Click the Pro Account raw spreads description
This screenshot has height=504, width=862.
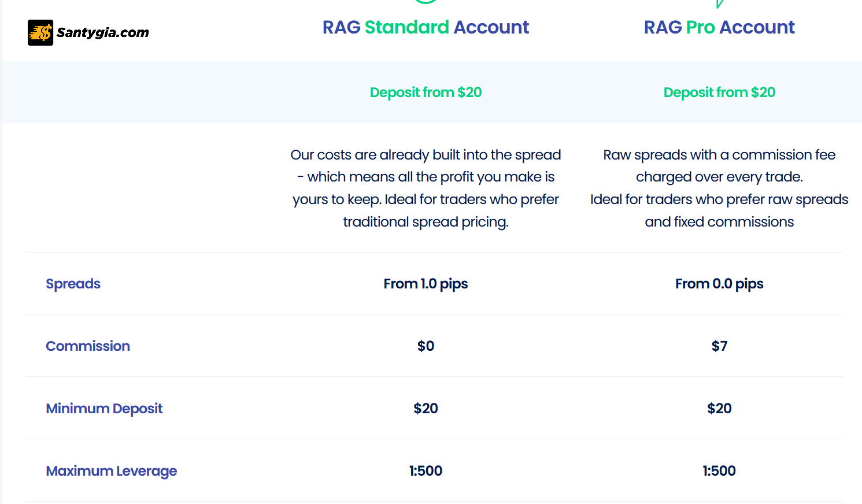719,188
